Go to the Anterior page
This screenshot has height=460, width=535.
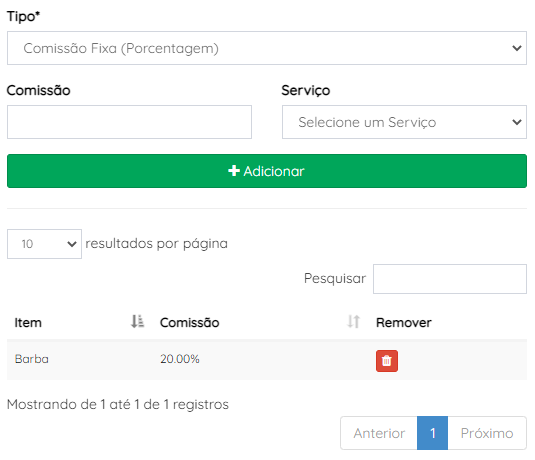(x=379, y=433)
